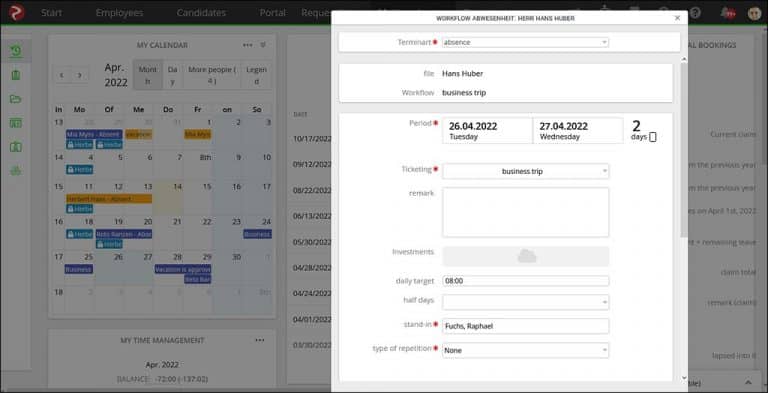This screenshot has height=393, width=768.
Task: Open the Employees menu
Action: [120, 13]
